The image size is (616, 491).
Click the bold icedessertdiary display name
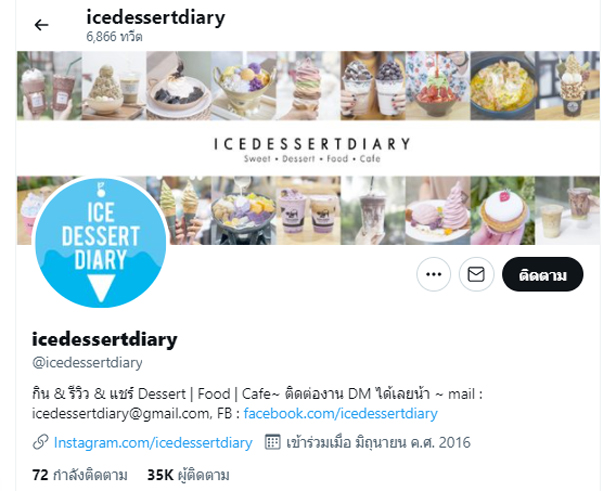tap(104, 340)
